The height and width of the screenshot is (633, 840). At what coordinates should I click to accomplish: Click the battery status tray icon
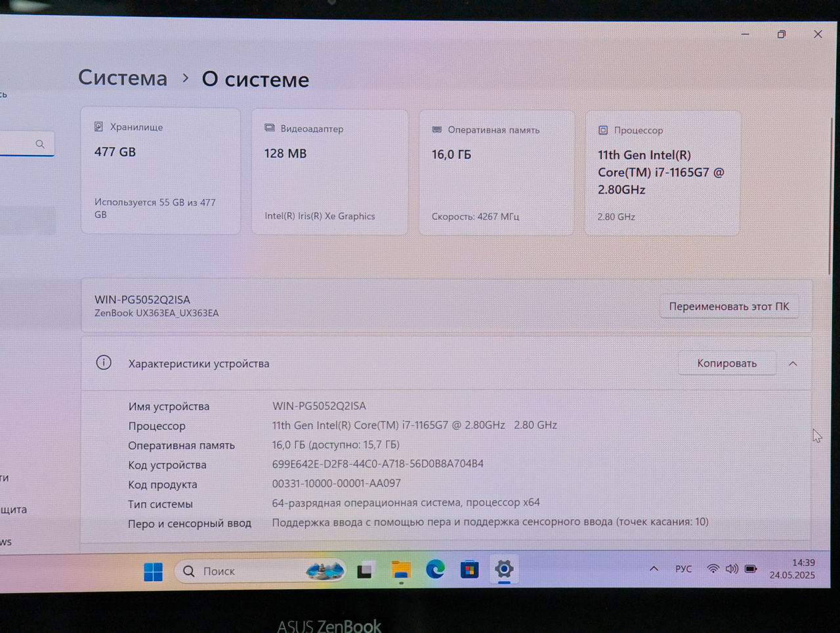(751, 569)
